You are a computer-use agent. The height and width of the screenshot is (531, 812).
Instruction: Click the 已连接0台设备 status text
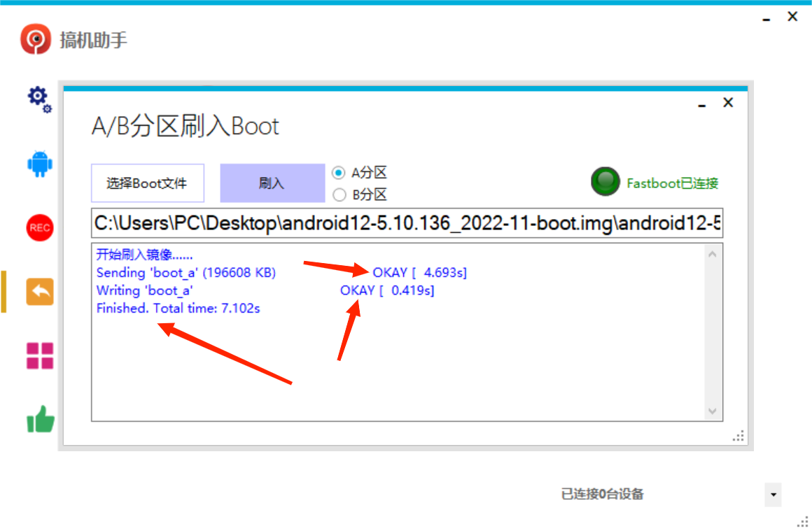602,494
